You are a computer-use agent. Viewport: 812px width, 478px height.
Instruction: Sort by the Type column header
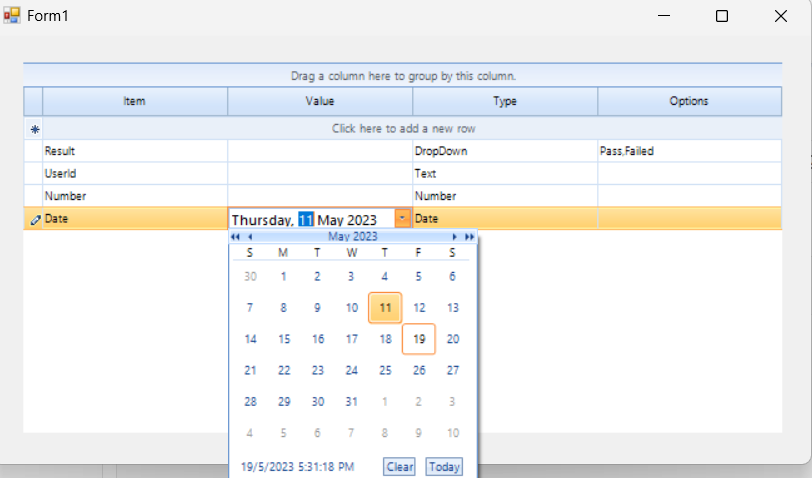tap(505, 101)
